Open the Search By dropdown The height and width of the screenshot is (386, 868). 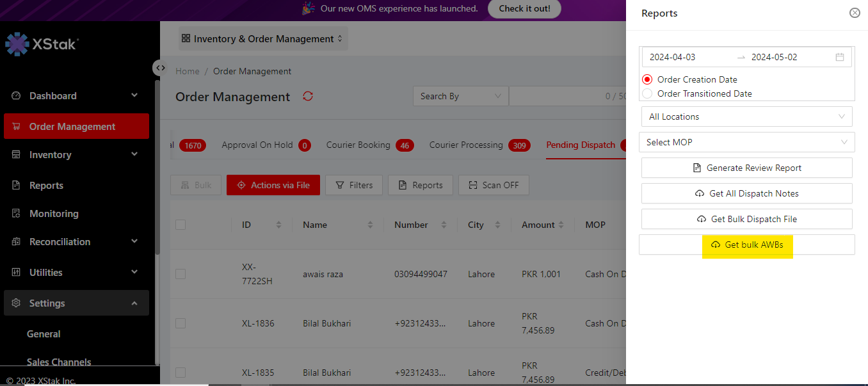460,96
